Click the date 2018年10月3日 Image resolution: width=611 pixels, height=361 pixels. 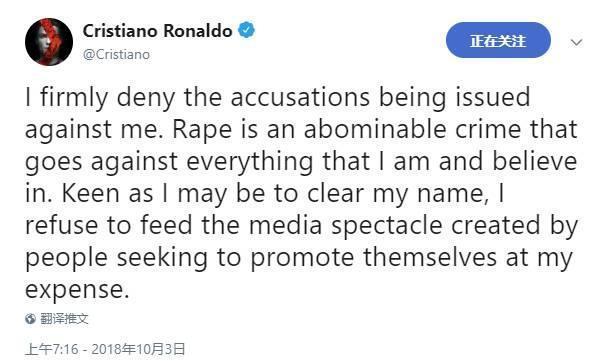(138, 349)
